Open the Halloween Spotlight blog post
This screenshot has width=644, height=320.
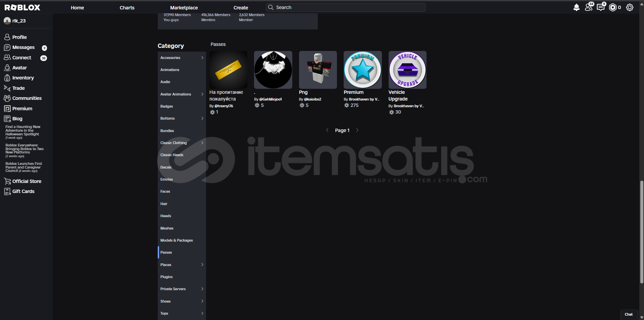[23, 132]
